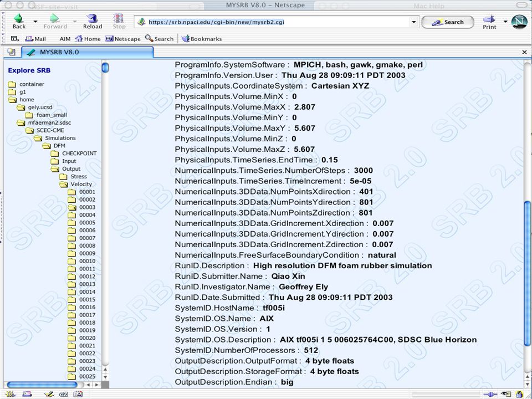Open the Back button history dropdown arrow

(x=35, y=22)
